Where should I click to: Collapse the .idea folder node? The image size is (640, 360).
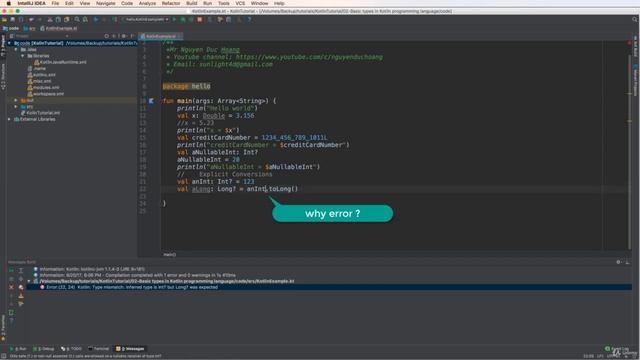16,49
